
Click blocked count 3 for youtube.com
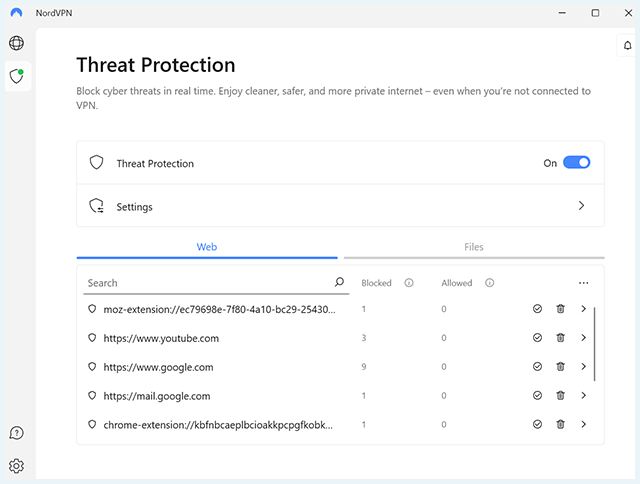(364, 337)
